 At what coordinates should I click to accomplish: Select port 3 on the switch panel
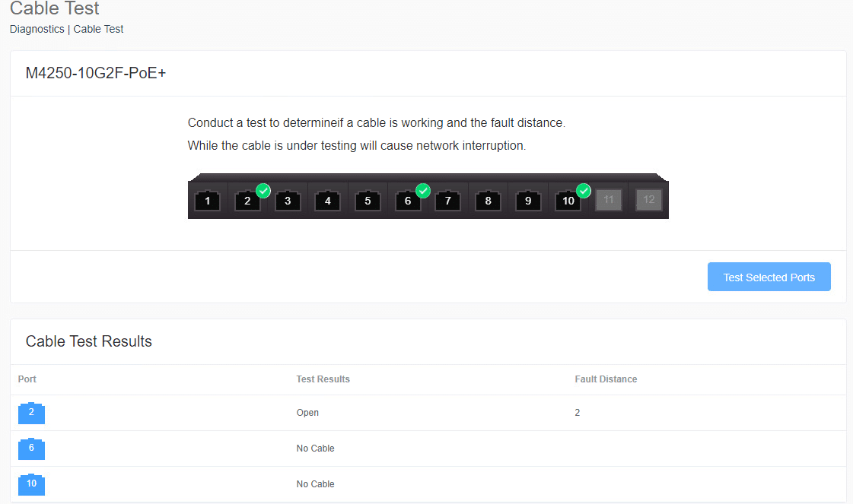(288, 200)
